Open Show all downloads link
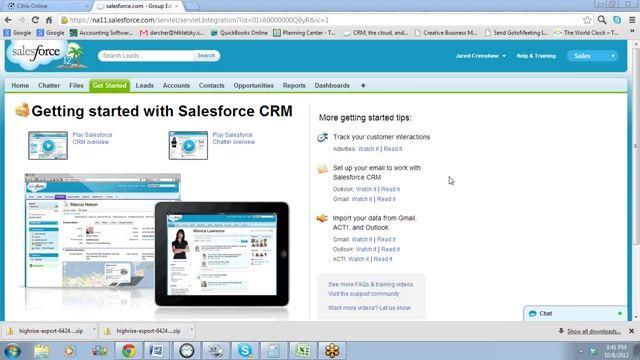 point(593,331)
